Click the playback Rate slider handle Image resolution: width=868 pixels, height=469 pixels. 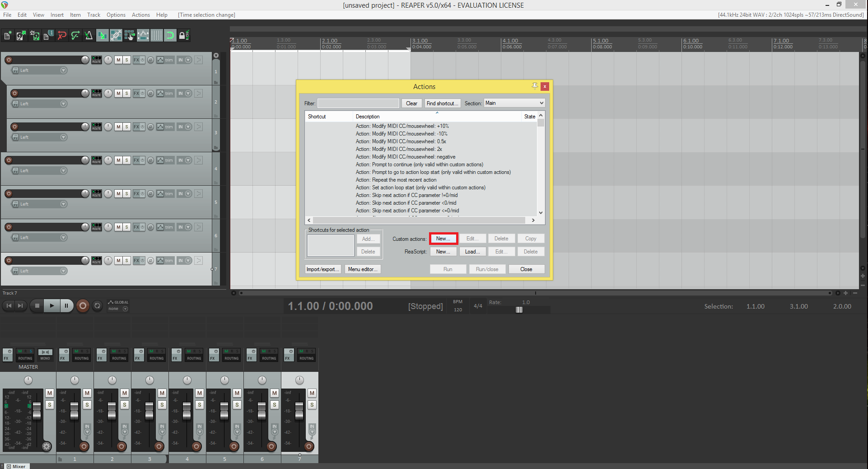point(519,310)
